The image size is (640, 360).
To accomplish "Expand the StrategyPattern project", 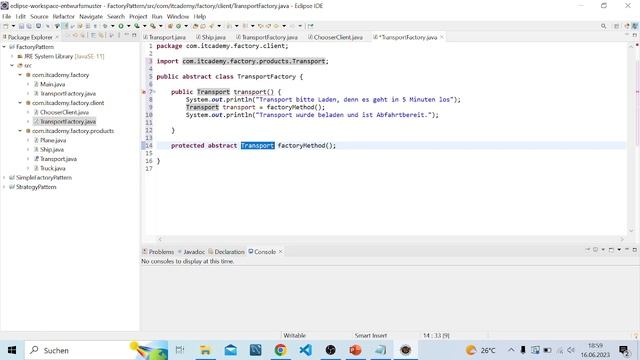I will coord(4,187).
